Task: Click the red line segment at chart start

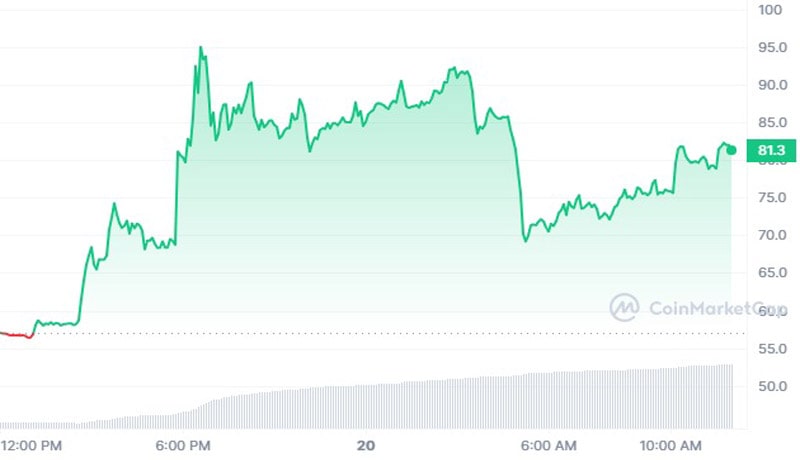Action: click(x=18, y=335)
